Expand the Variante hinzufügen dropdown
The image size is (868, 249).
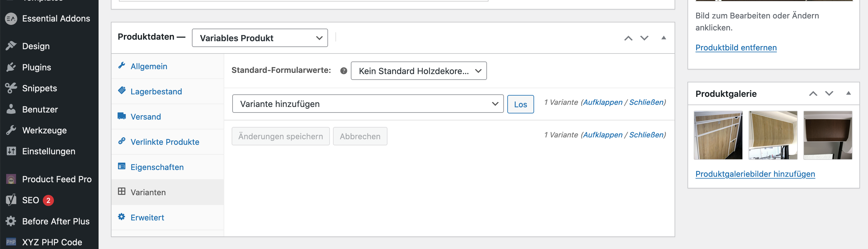click(x=367, y=104)
